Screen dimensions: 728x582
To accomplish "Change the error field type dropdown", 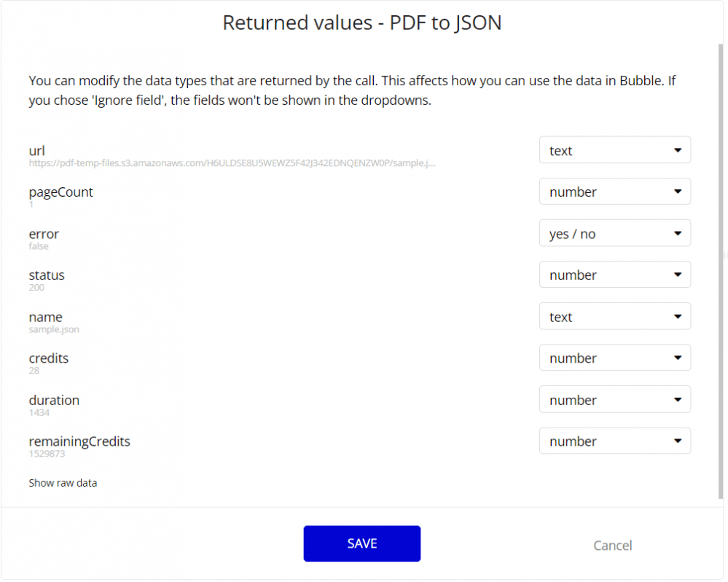I will click(x=614, y=234).
